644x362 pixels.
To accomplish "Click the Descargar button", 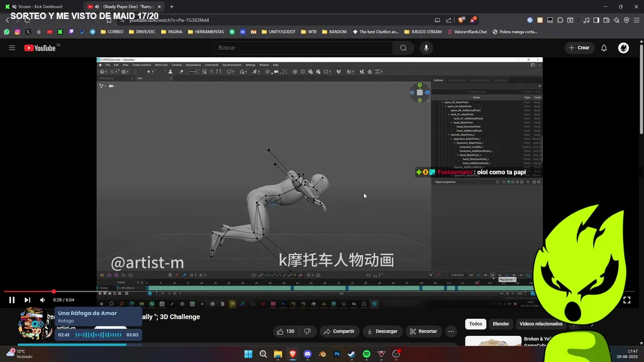I will click(382, 331).
